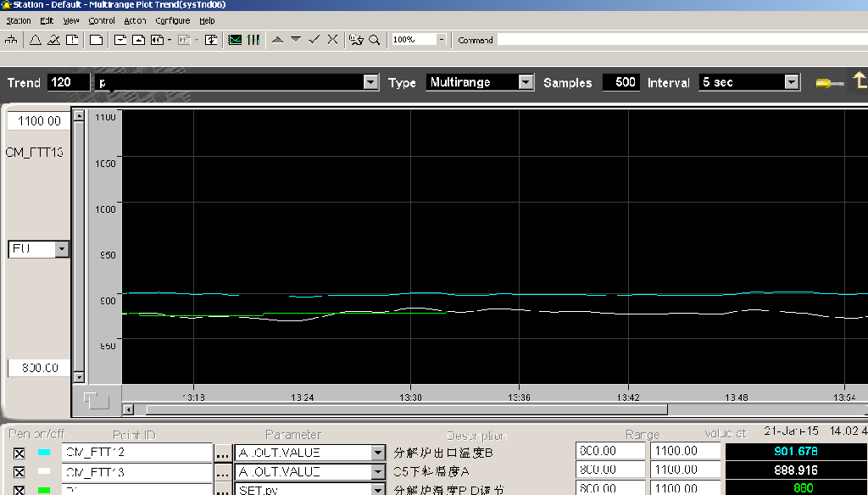Click the high range field for CM_FTT13
The height and width of the screenshot is (495, 868).
685,470
